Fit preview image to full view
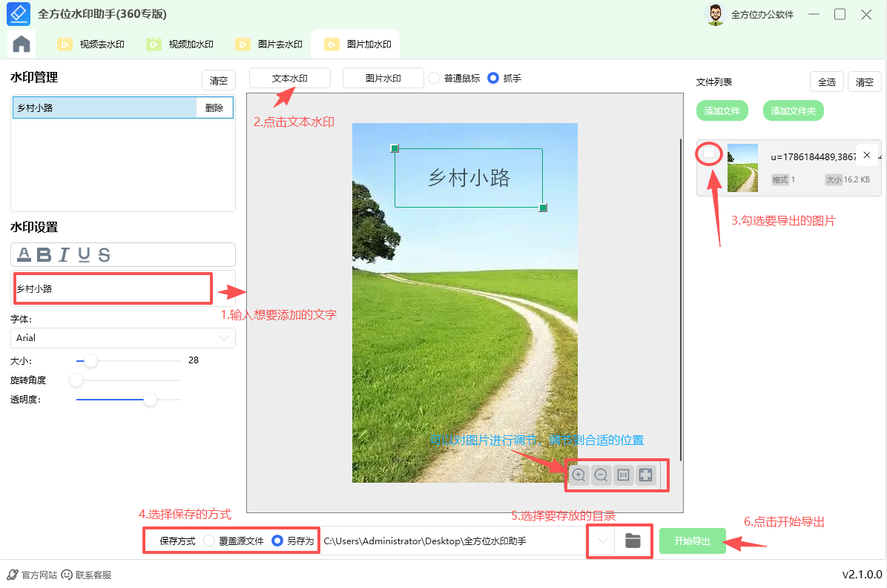 pyautogui.click(x=645, y=475)
